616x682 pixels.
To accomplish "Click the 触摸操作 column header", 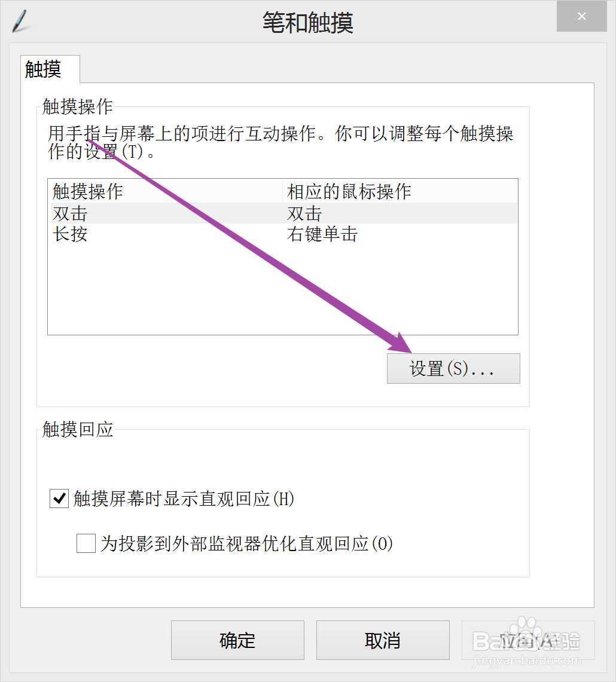I will tap(88, 191).
